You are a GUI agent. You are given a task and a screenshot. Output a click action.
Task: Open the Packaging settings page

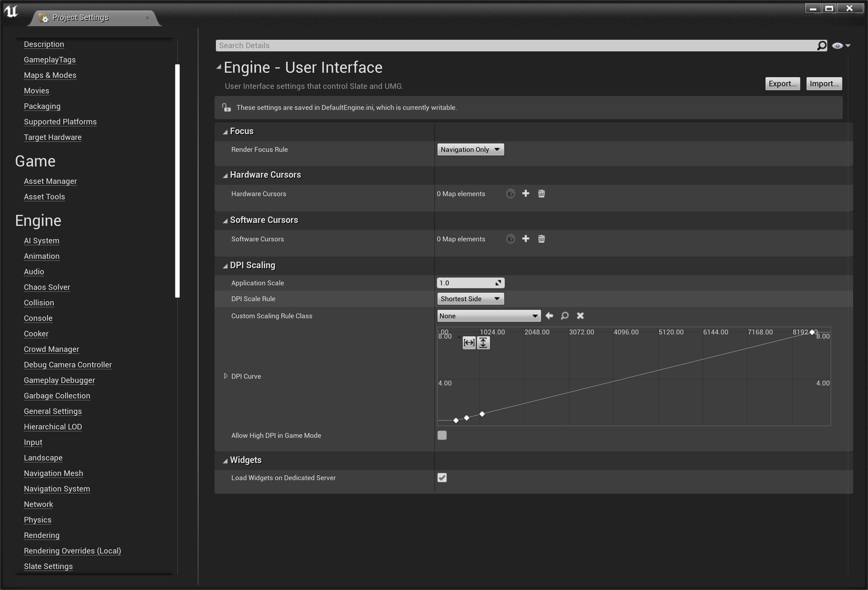(x=42, y=106)
